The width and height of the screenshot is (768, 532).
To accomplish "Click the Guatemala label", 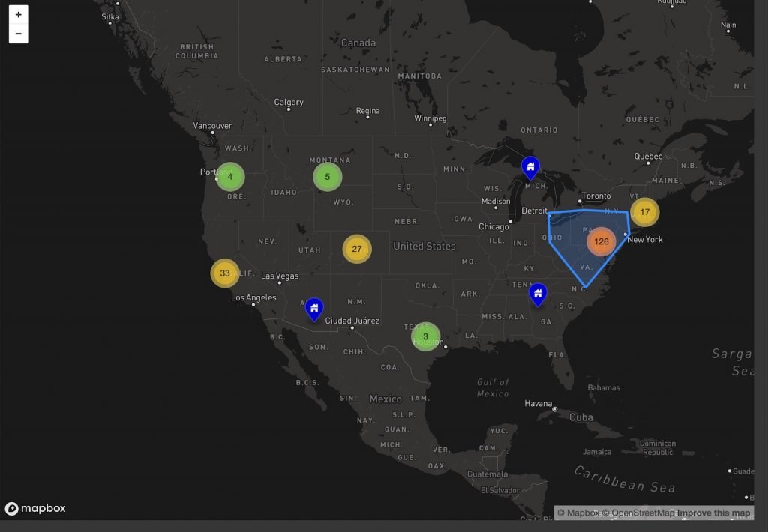I will tap(487, 474).
